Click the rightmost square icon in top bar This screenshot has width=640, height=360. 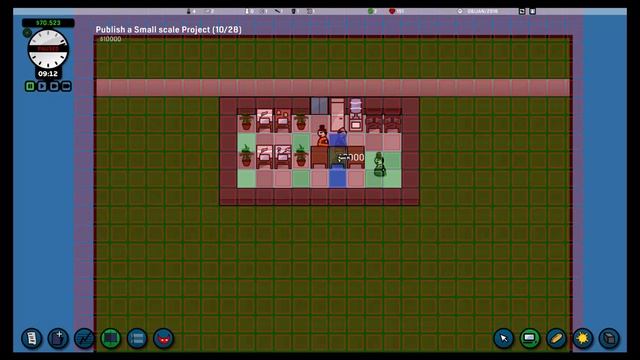pyautogui.click(x=533, y=11)
